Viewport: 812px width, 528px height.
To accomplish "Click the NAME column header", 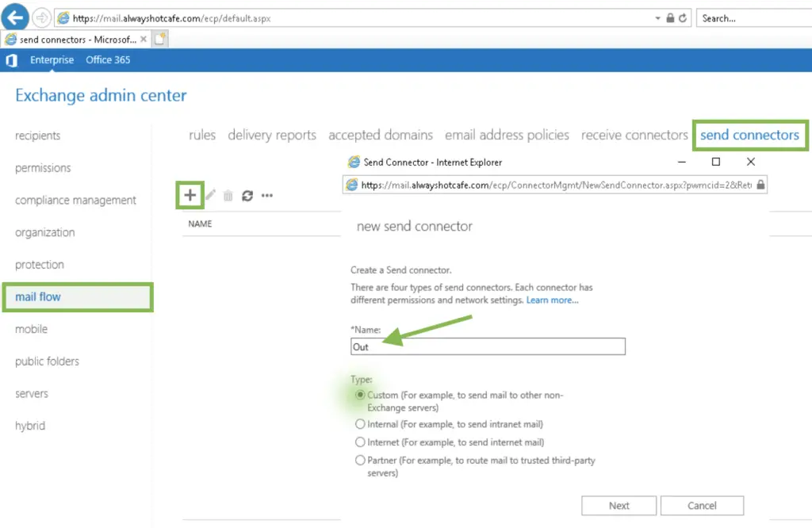I will [200, 224].
